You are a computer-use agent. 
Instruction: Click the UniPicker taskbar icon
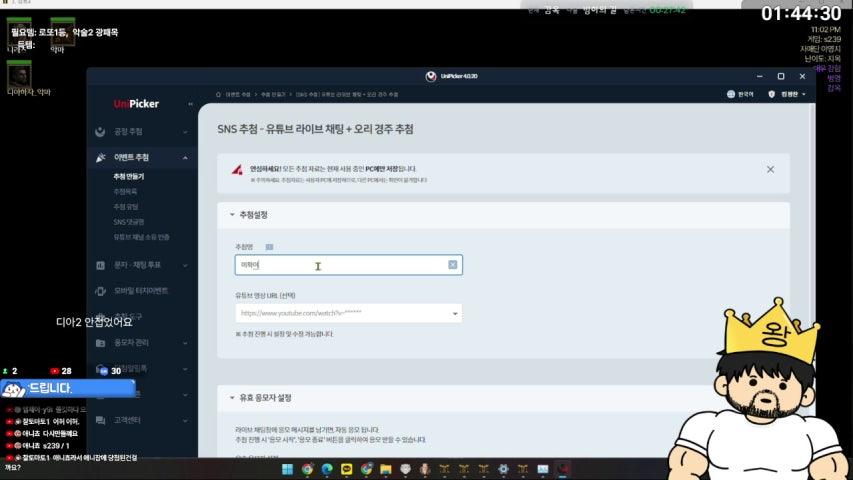tap(563, 469)
